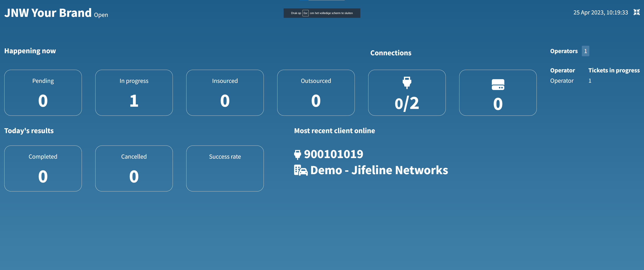
Task: Click the JNW Your Brand title
Action: [x=48, y=13]
